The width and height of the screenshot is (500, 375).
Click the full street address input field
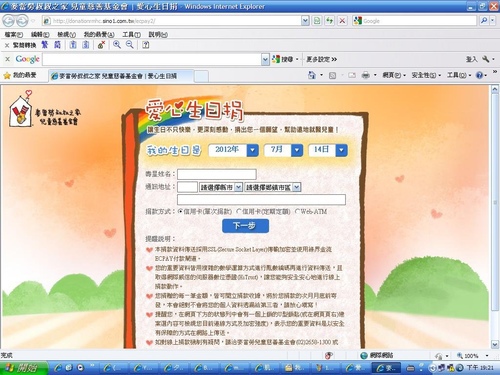(x=261, y=200)
